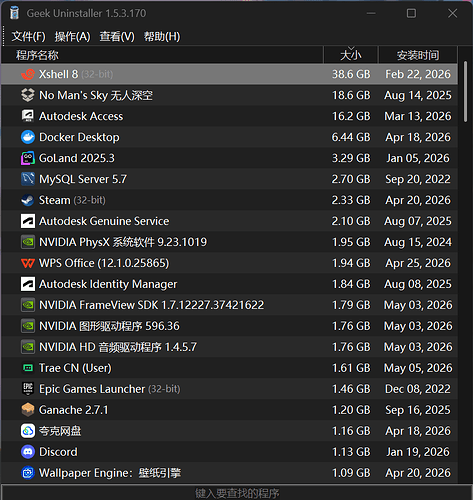Screen dimensions: 473x500
Task: Click the No Man's Sky box icon
Action: point(28,95)
